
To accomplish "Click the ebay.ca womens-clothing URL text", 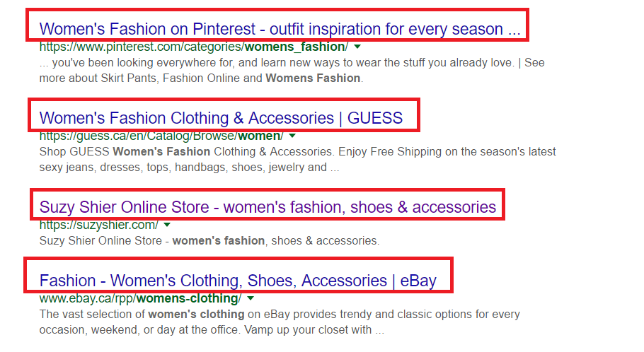I will pyautogui.click(x=139, y=298).
